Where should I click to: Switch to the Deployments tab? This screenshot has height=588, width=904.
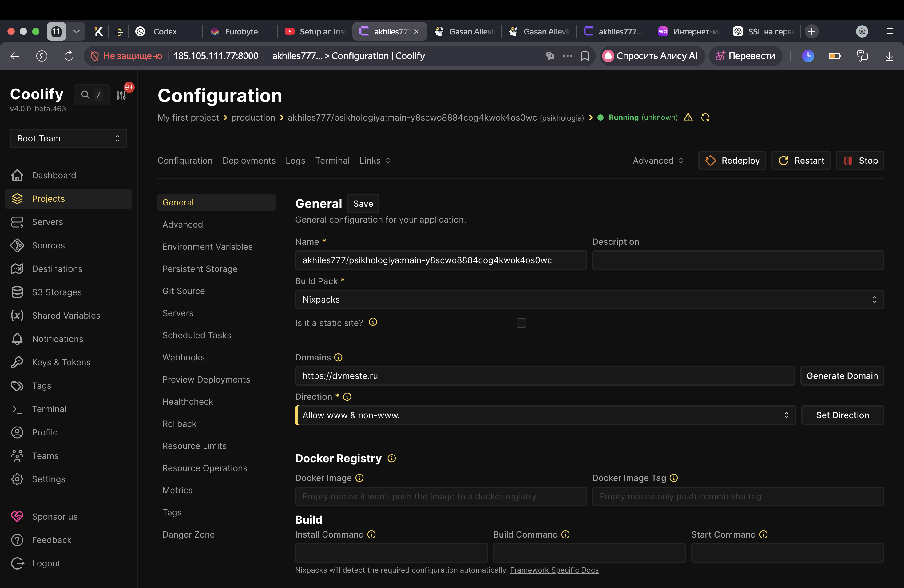click(249, 161)
